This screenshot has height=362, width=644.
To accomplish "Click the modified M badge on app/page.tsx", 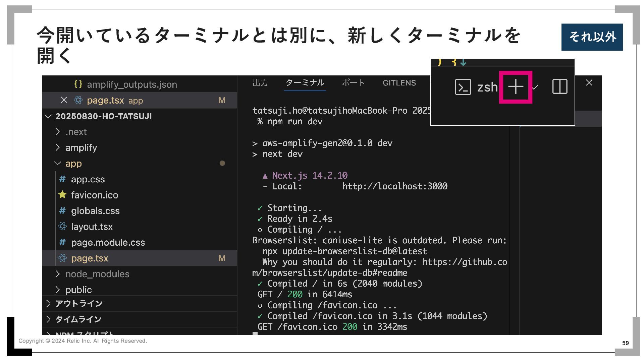I will pos(222,258).
